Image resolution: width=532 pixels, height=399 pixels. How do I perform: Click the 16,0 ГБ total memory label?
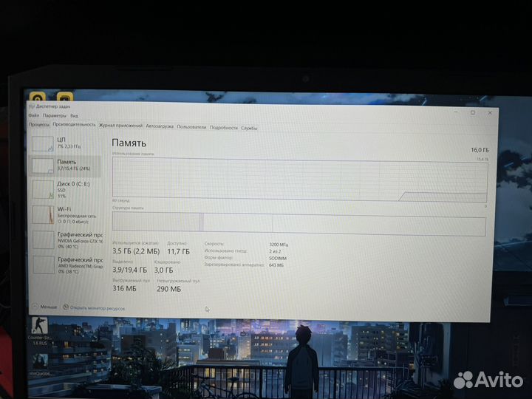coord(480,150)
